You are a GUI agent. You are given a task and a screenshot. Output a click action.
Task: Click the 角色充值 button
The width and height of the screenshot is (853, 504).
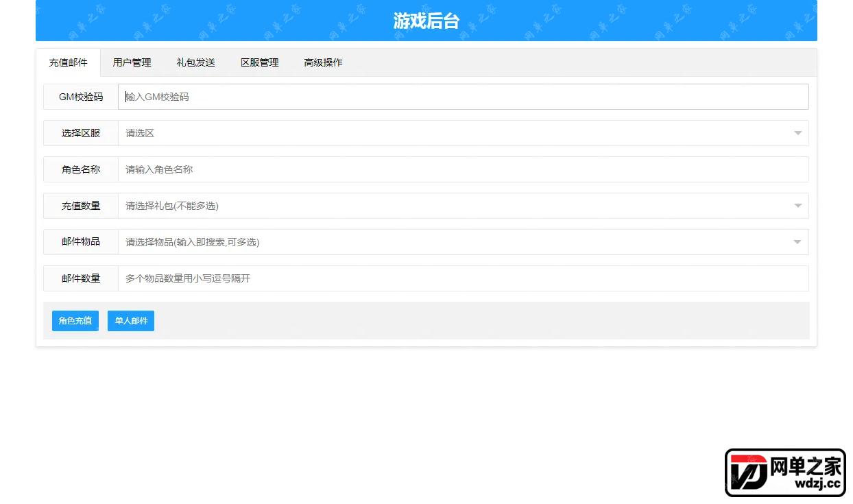[75, 321]
